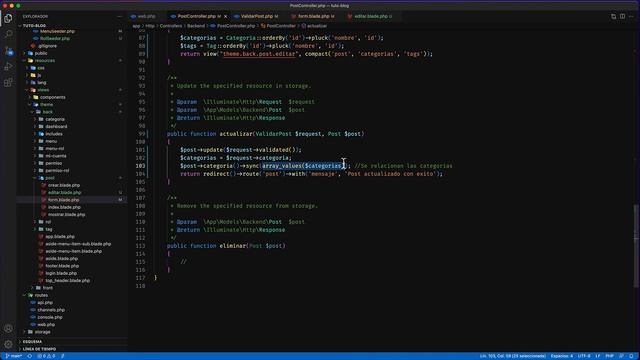Open errors and warnings count in status bar
This screenshot has height=360, width=640.
pyautogui.click(x=46, y=356)
